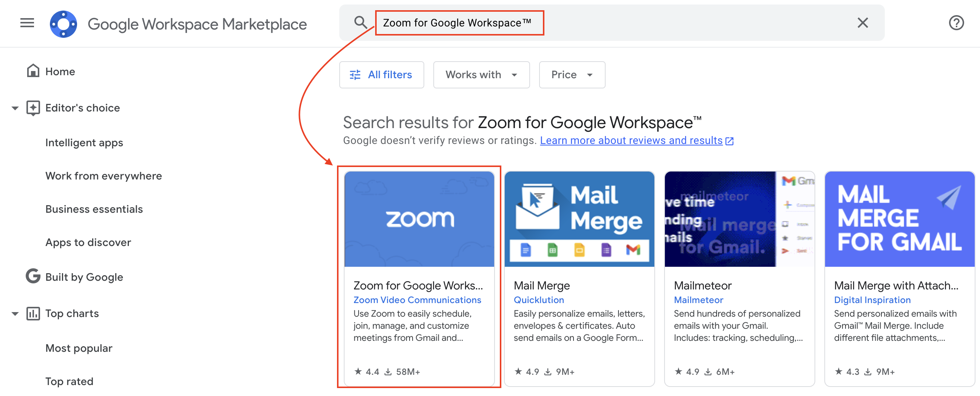Collapse the Editor's choice section
Screen dimensions: 980x396
tap(14, 108)
